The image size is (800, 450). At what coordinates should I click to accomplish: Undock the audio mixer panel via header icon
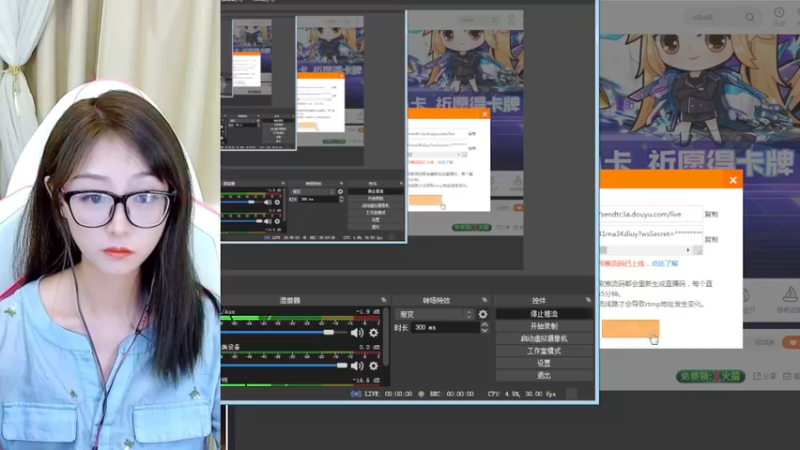384,300
